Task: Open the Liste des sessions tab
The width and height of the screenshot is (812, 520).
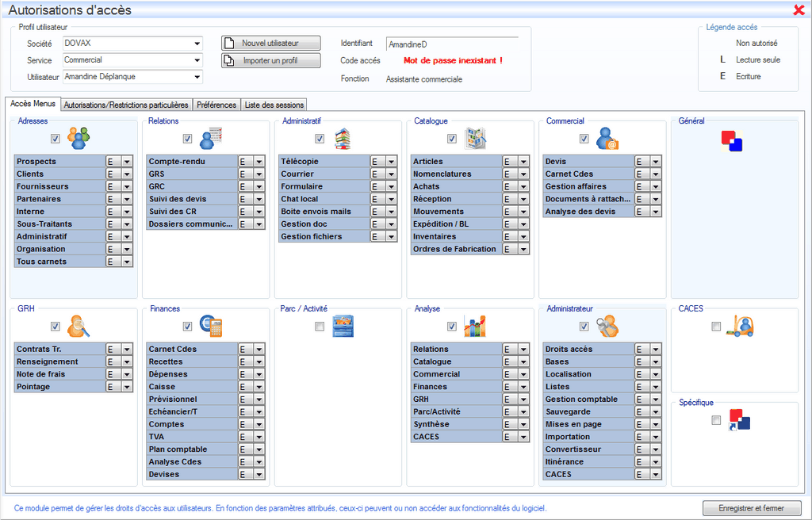Action: tap(274, 105)
